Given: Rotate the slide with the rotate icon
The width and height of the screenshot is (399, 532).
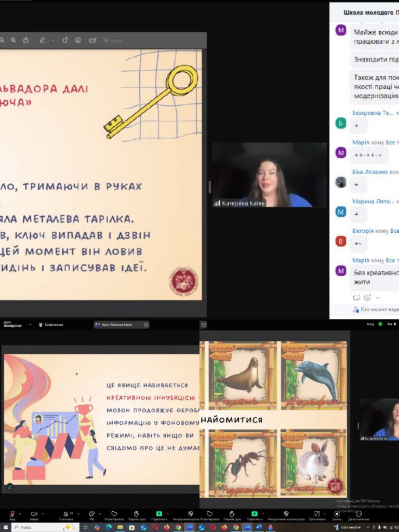Looking at the screenshot, I should [65, 40].
